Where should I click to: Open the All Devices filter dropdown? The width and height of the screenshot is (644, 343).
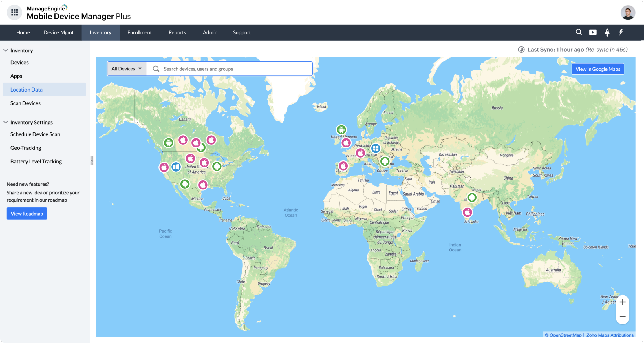(127, 69)
